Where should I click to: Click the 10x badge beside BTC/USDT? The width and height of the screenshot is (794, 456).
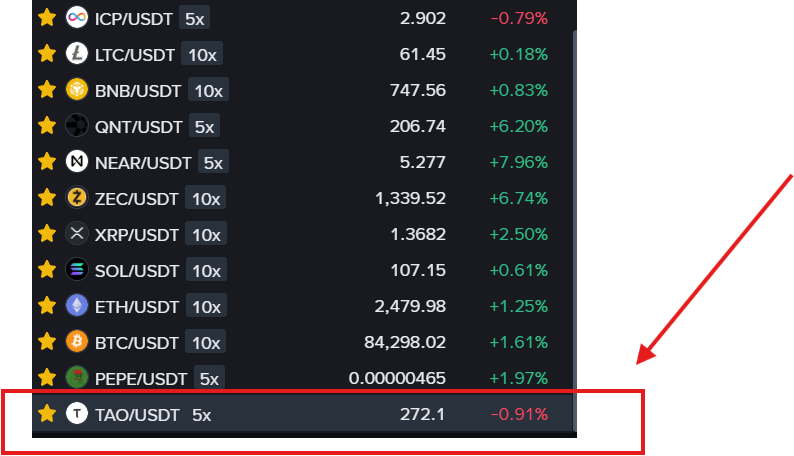[206, 342]
